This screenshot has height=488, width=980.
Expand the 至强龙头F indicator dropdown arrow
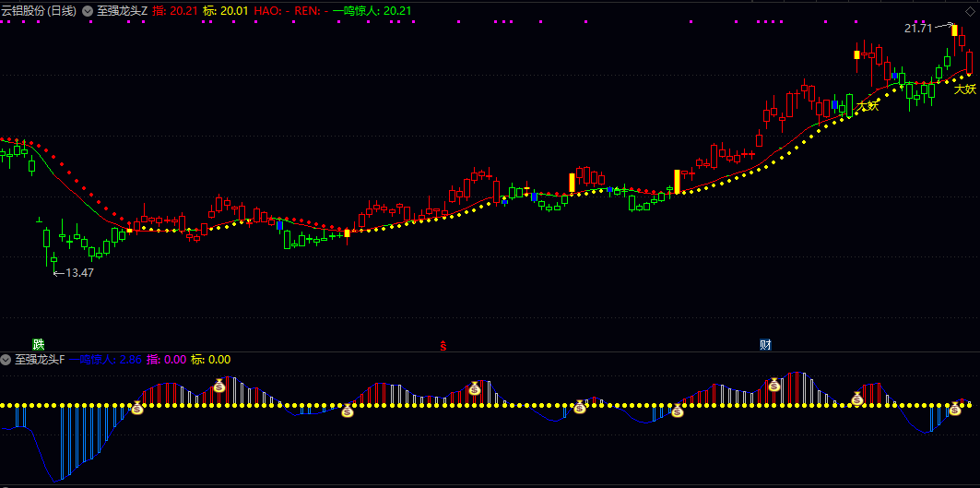click(6, 360)
